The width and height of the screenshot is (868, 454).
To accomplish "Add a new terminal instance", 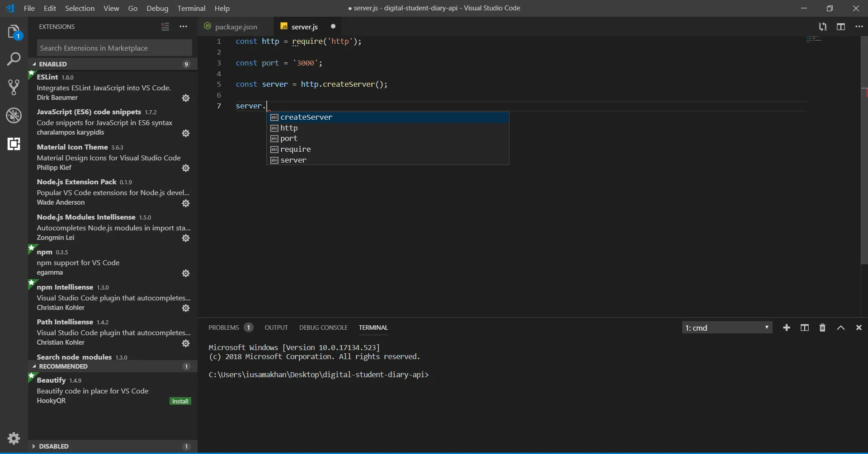I will [787, 328].
